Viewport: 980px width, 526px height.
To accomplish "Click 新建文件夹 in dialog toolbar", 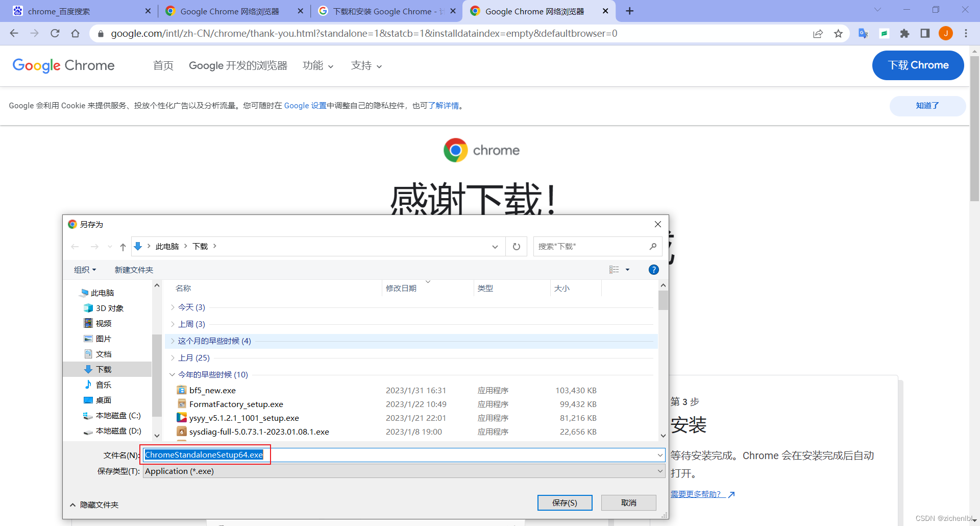I will (x=134, y=270).
